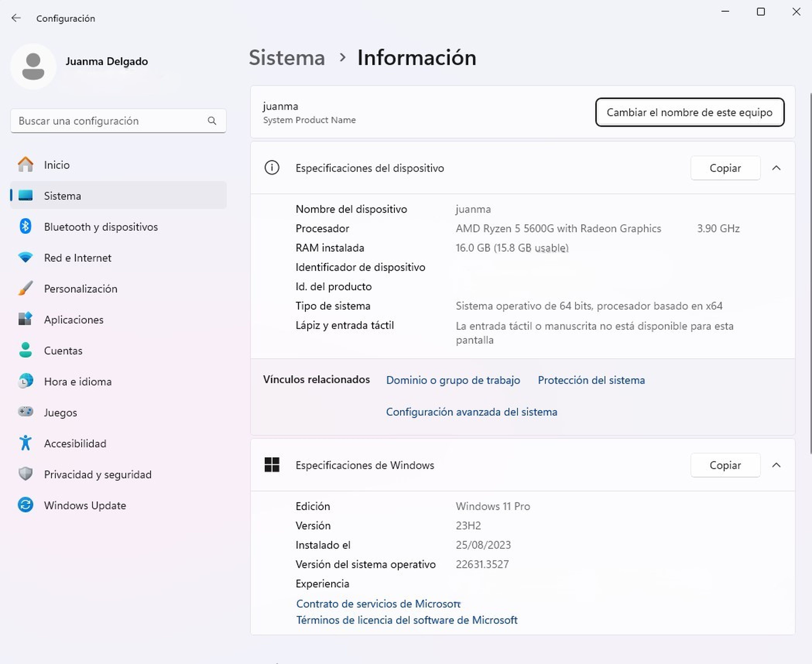Click the Sistema monitor icon
This screenshot has height=664, width=812.
25,196
